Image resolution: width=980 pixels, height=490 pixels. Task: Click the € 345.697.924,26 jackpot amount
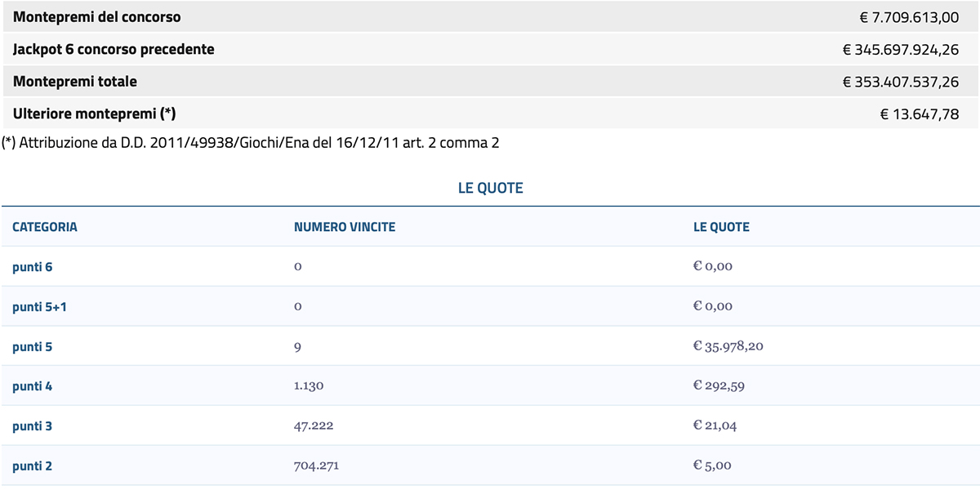click(x=901, y=50)
